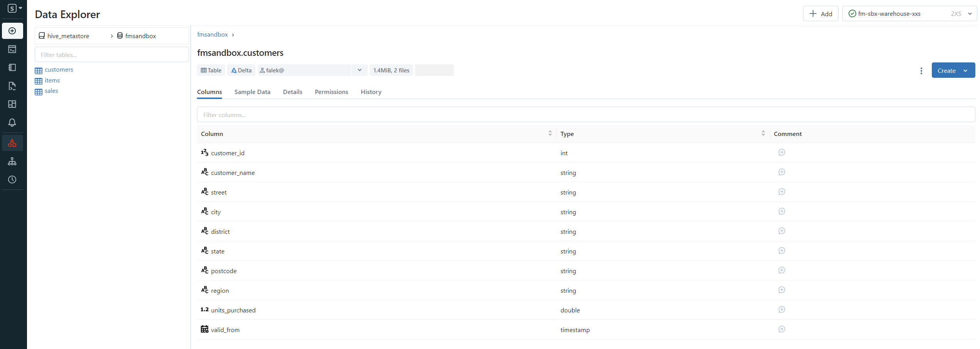Open the Alerts bell sidebar icon
This screenshot has width=980, height=349.
(x=12, y=122)
